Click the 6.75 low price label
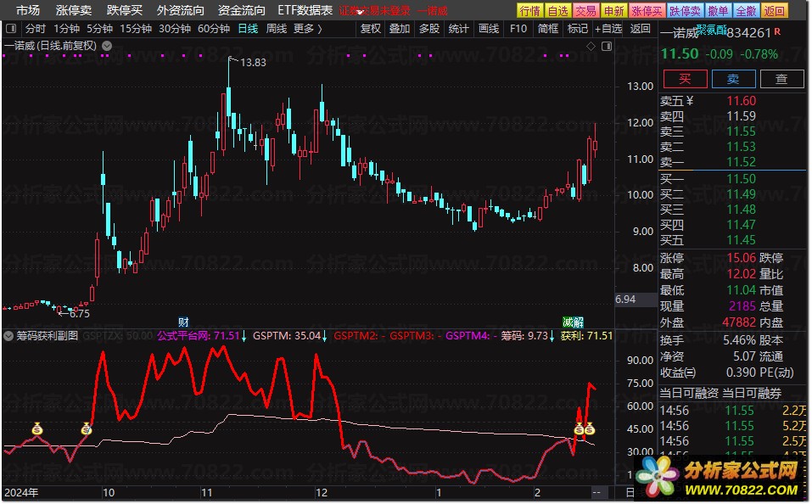This screenshot has width=812, height=504. click(79, 314)
